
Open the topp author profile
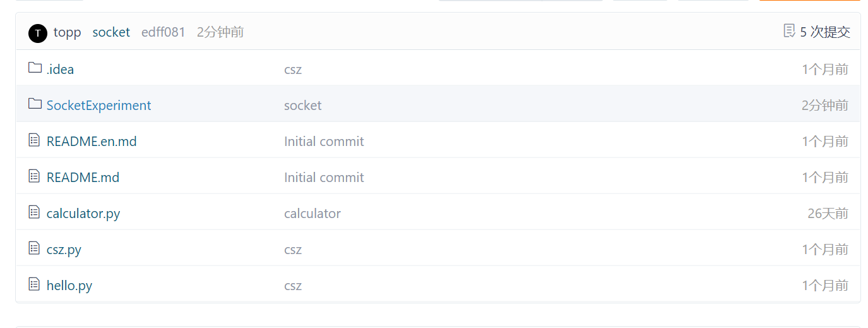tap(68, 32)
